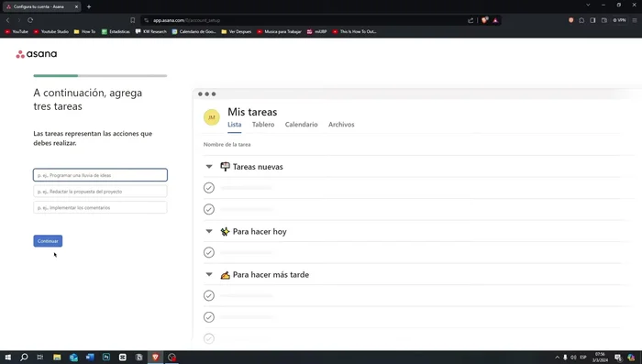Open the KW Research bookmark
The height and width of the screenshot is (364, 642).
click(151, 31)
